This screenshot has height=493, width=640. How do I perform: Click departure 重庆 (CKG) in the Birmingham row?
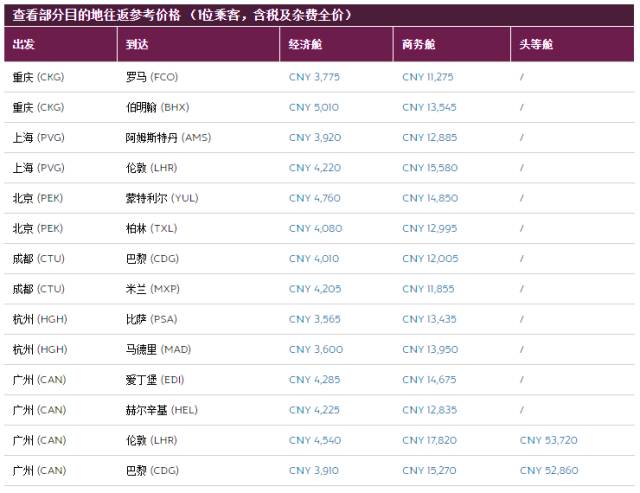coord(38,107)
